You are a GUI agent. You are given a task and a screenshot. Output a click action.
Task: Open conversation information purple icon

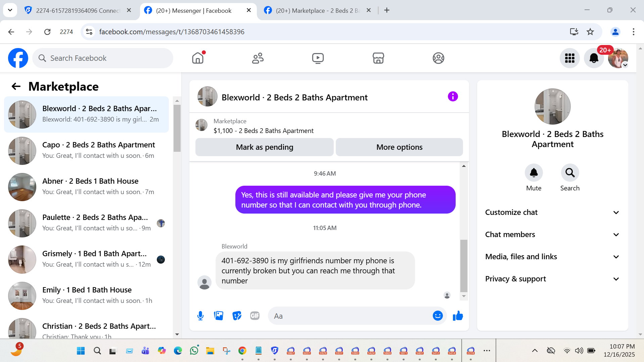pyautogui.click(x=453, y=97)
